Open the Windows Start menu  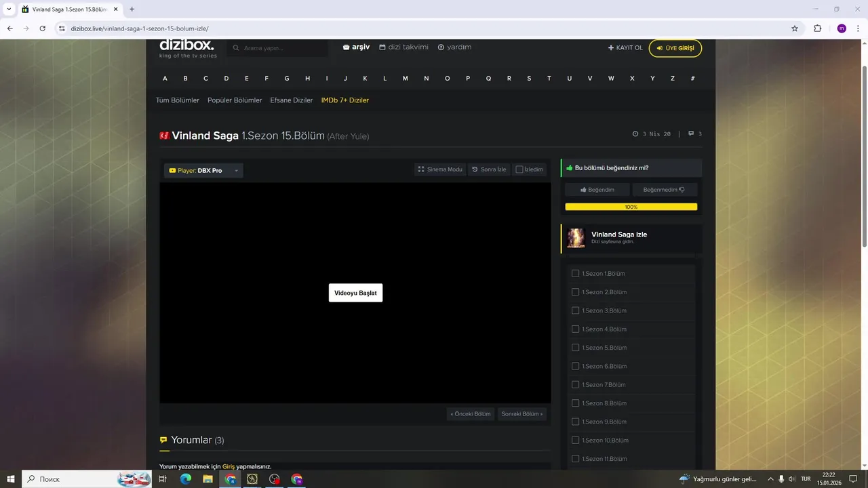pyautogui.click(x=11, y=479)
